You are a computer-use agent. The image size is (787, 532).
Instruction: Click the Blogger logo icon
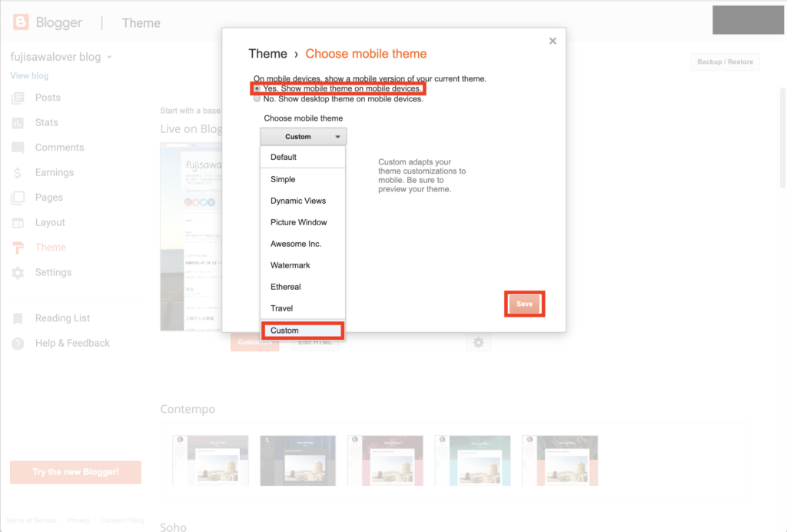point(21,22)
